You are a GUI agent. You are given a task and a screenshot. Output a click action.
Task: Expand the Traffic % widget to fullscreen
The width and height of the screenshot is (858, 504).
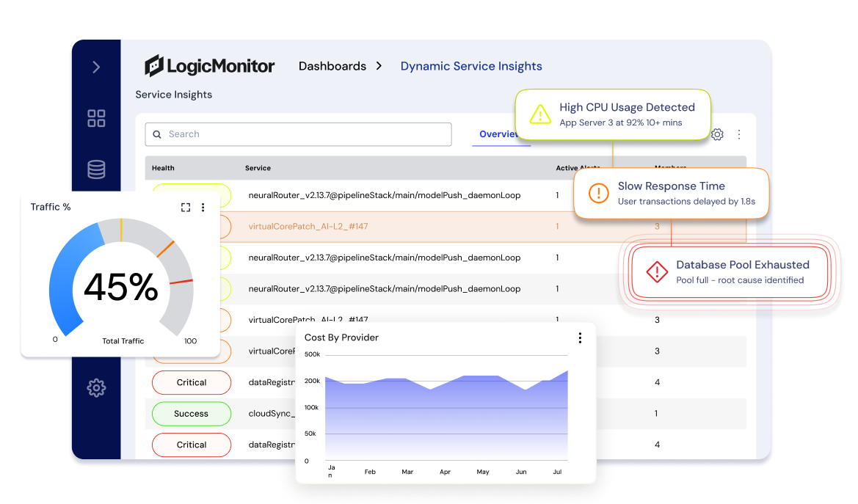coord(186,208)
